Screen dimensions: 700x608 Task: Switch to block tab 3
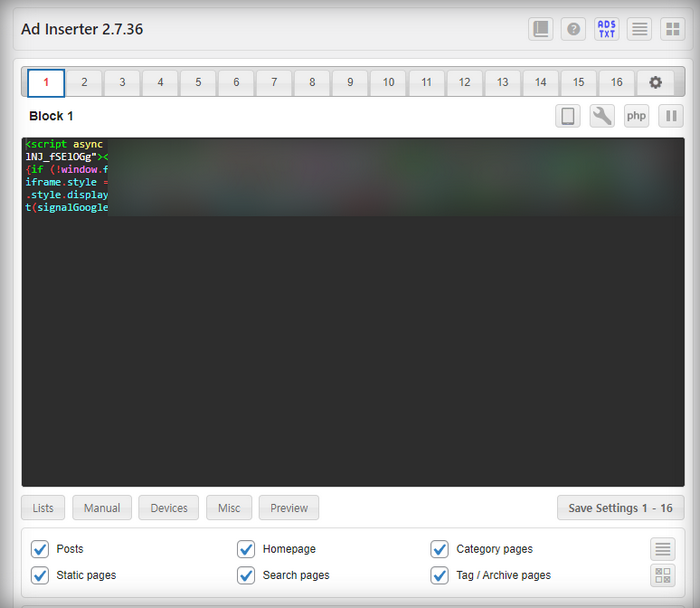coord(122,83)
